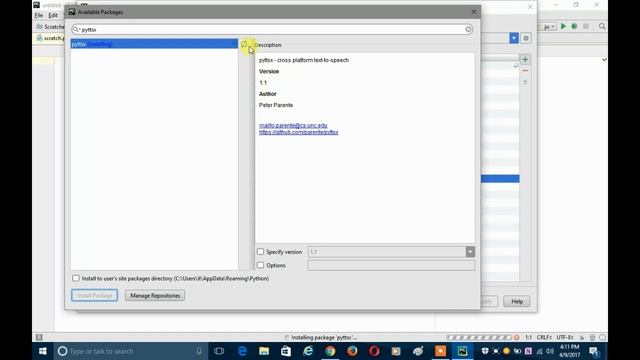Click the Options text field
This screenshot has height=360, width=640.
point(391,265)
